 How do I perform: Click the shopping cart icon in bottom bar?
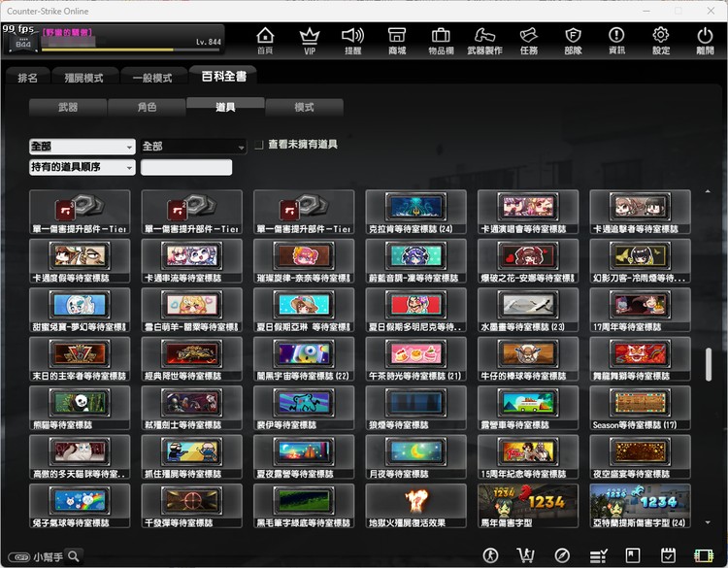click(x=525, y=555)
